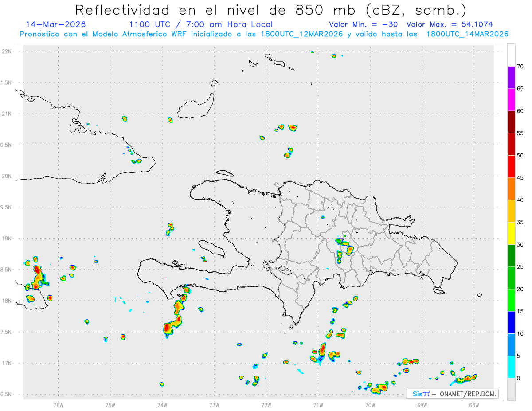Click the 'Valor Min. = -30' text
Viewport: 532px width, 411px height.
click(x=364, y=24)
